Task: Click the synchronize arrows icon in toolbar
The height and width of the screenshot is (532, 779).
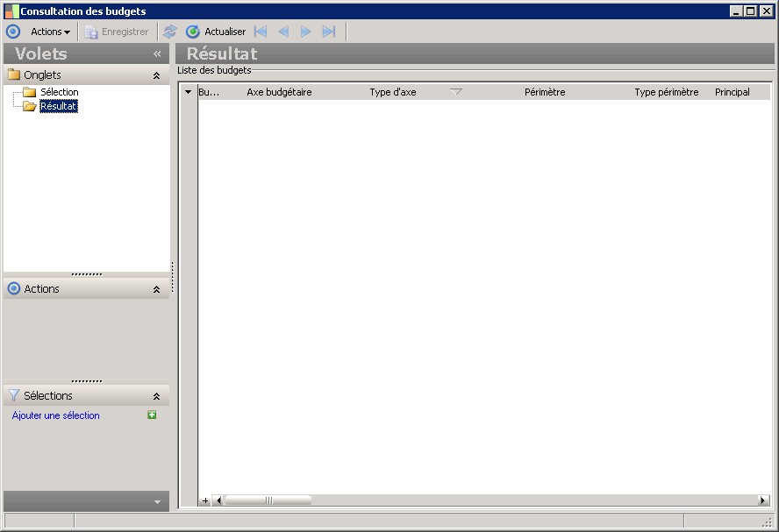Action: point(170,32)
